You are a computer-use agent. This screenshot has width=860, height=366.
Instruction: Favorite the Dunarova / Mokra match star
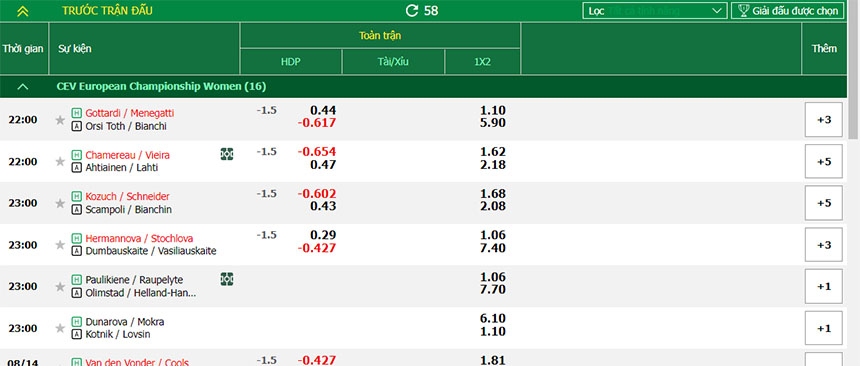pyautogui.click(x=60, y=328)
